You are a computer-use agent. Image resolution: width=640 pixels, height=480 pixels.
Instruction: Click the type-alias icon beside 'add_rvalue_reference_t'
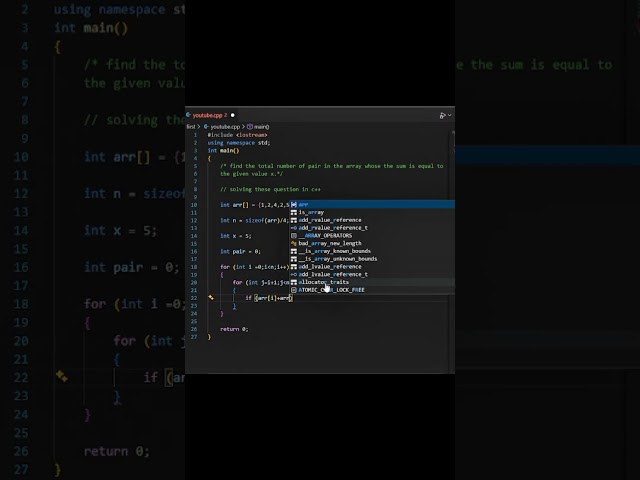(294, 228)
